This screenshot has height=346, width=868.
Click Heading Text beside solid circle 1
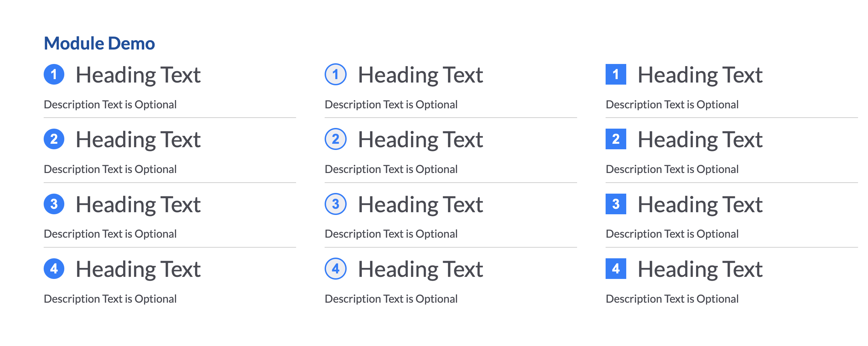[x=138, y=75]
